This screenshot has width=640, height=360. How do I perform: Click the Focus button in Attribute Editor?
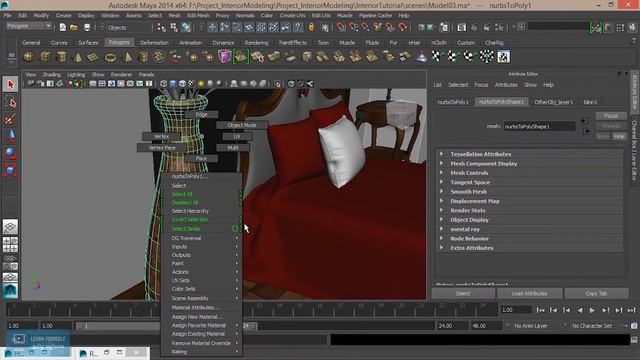point(611,116)
